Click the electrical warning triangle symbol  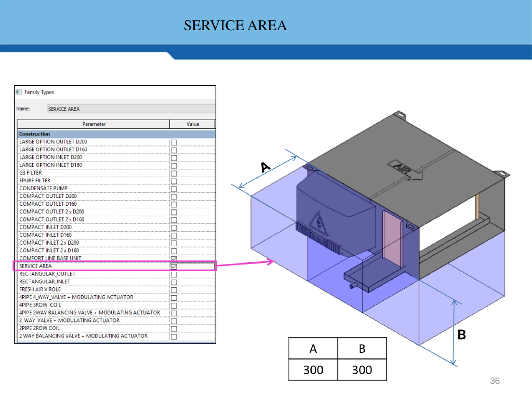pos(319,223)
